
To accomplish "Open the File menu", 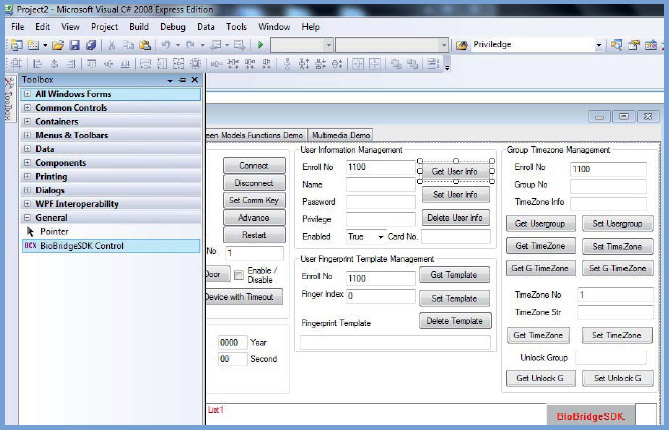I will click(x=17, y=26).
